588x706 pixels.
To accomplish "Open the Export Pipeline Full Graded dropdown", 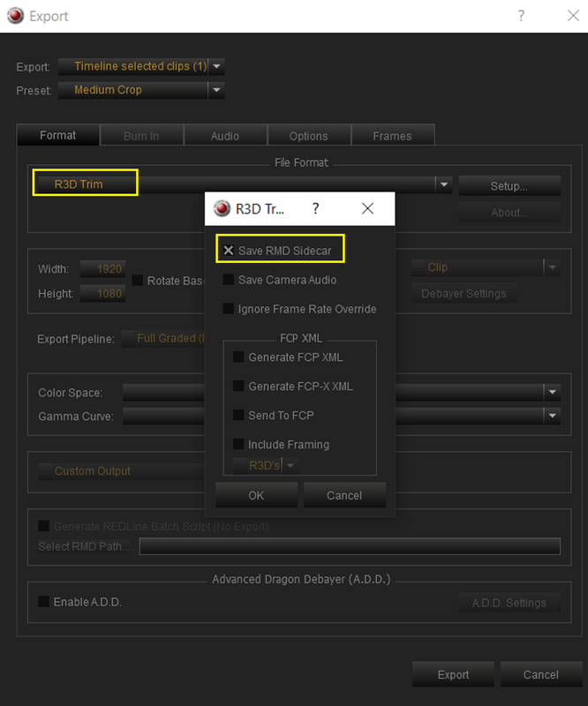I will tap(163, 339).
